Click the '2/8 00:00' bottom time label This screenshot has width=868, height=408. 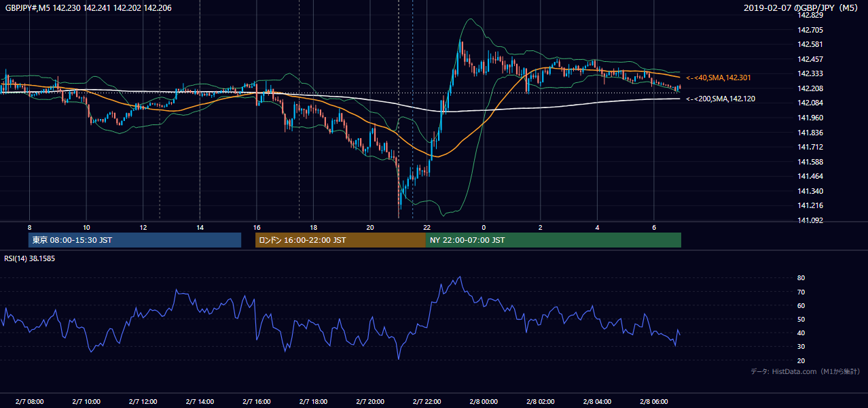click(484, 402)
